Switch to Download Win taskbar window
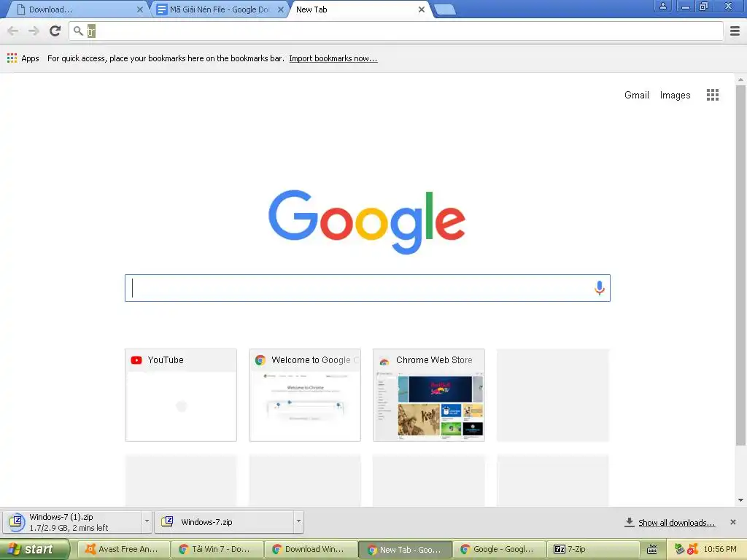This screenshot has width=747, height=560. click(311, 550)
